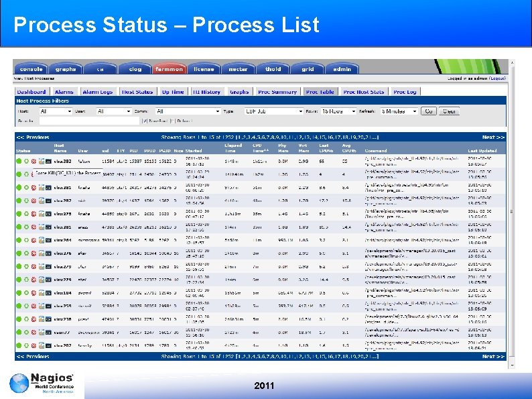Image resolution: width=532 pixels, height=399 pixels.
Task: Focus the Search text field
Action: 89,121
